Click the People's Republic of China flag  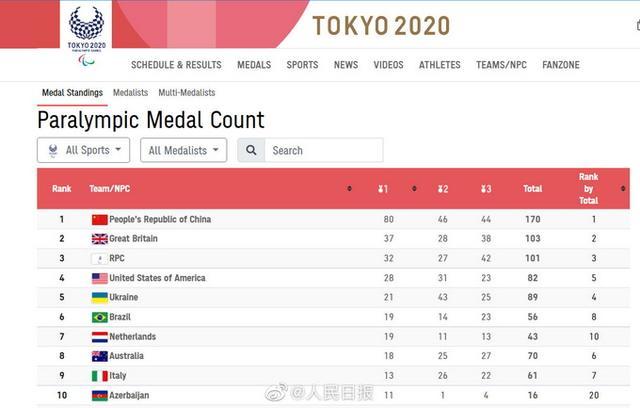100,220
